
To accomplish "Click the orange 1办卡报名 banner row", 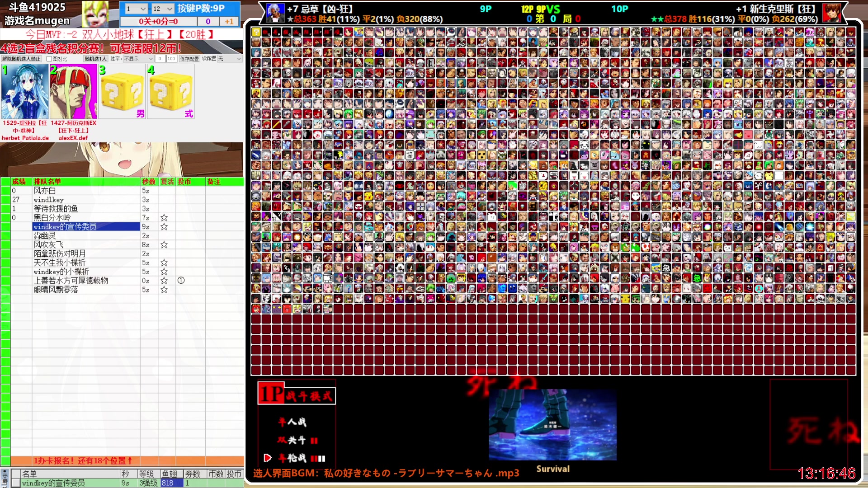I will click(x=127, y=461).
